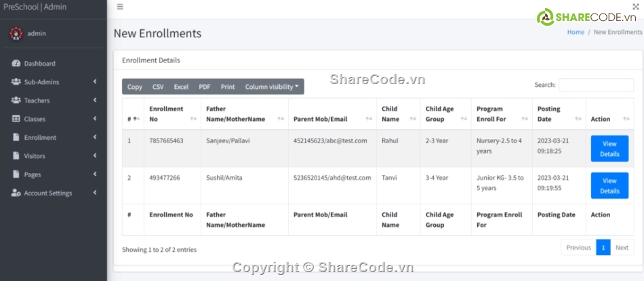View Details for Tanvi's enrollment
The height and width of the screenshot is (281, 644).
(x=609, y=185)
